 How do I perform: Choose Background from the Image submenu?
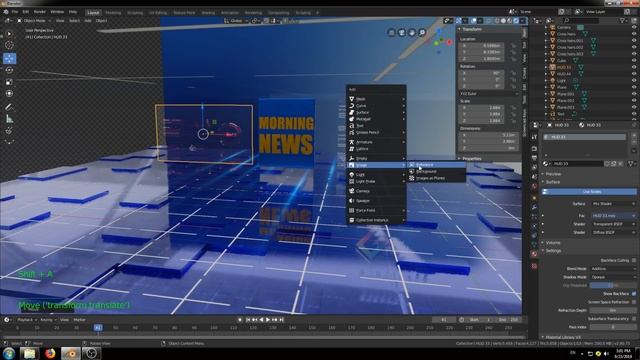click(436, 172)
